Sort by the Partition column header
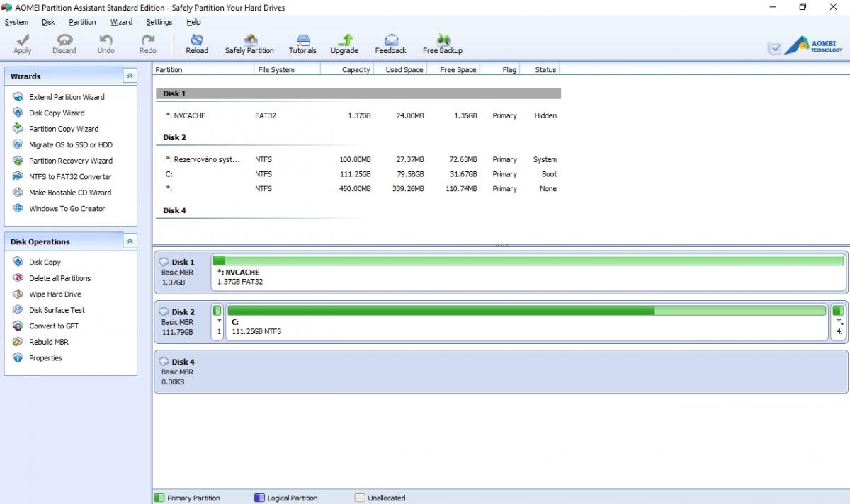850x504 pixels. coord(204,69)
